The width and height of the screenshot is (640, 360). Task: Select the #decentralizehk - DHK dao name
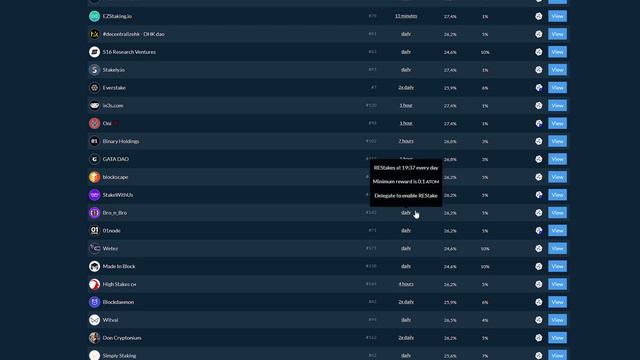coord(133,34)
